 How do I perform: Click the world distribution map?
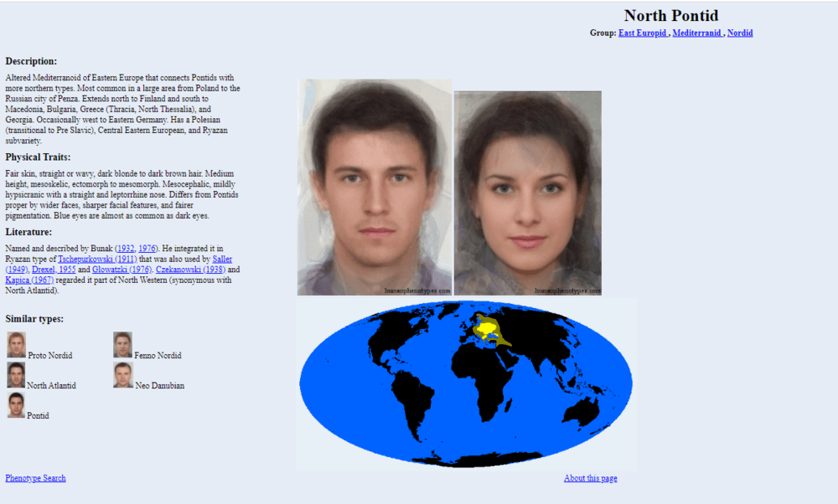pos(467,383)
